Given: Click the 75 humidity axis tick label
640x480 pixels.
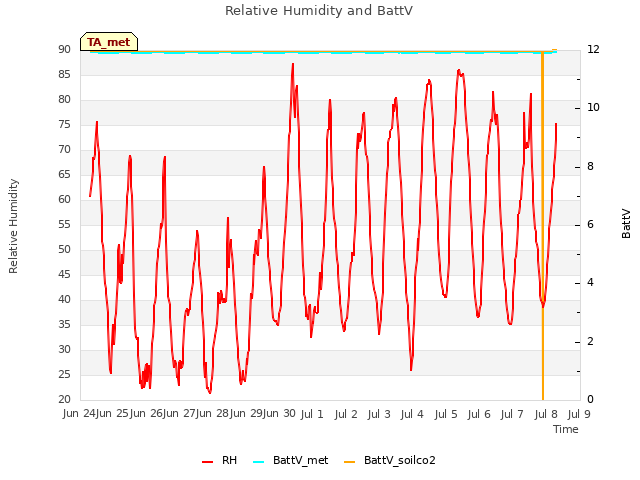Looking at the screenshot, I should 64,125.
